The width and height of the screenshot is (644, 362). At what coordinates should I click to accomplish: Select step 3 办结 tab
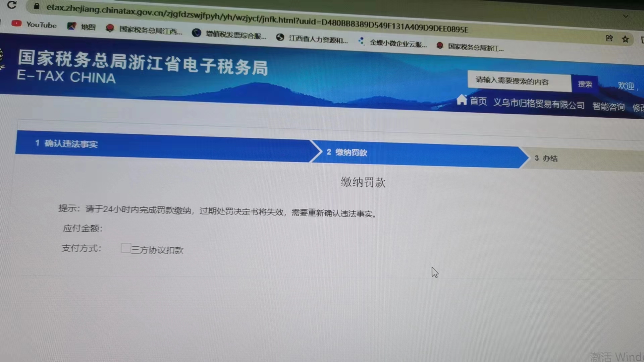point(546,158)
